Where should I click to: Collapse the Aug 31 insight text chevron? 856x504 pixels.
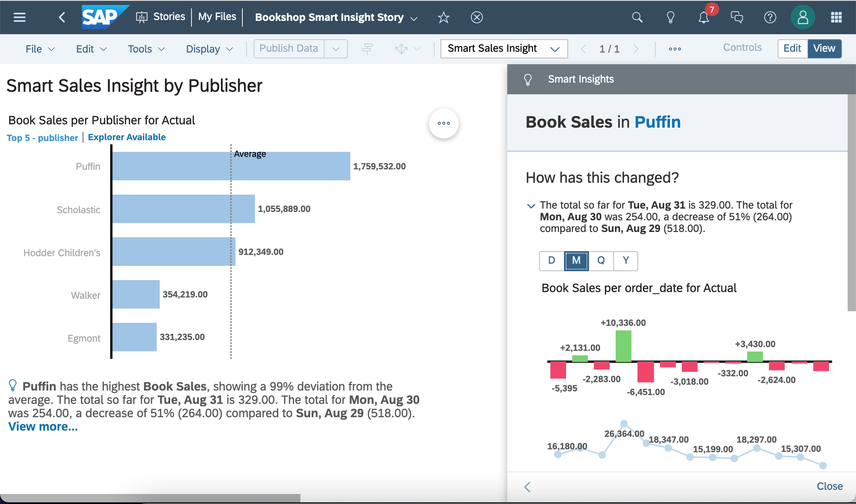click(x=531, y=206)
